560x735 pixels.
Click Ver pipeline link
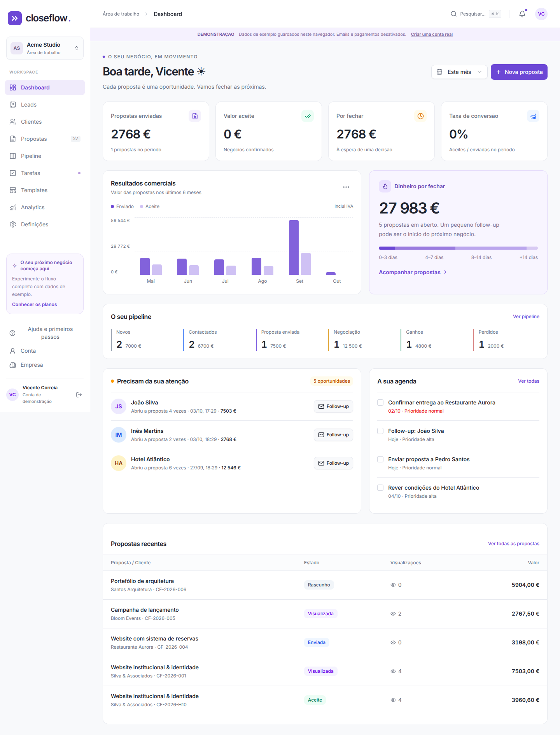(x=526, y=317)
